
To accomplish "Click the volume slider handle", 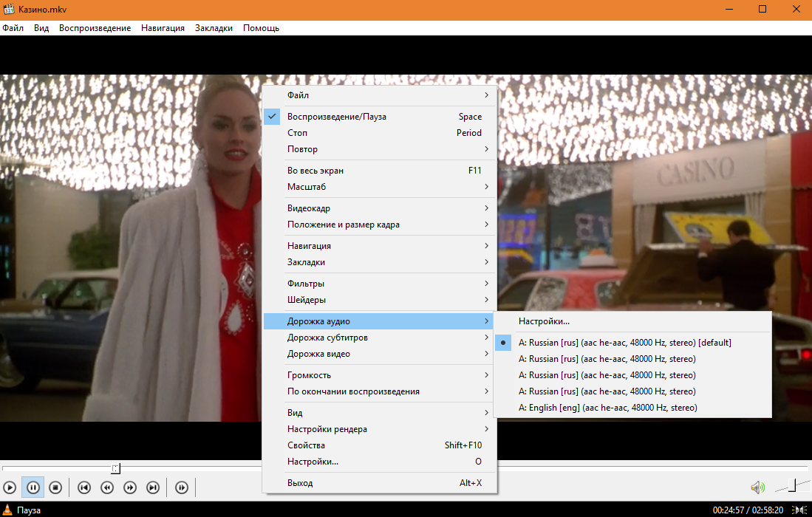I will tap(792, 485).
